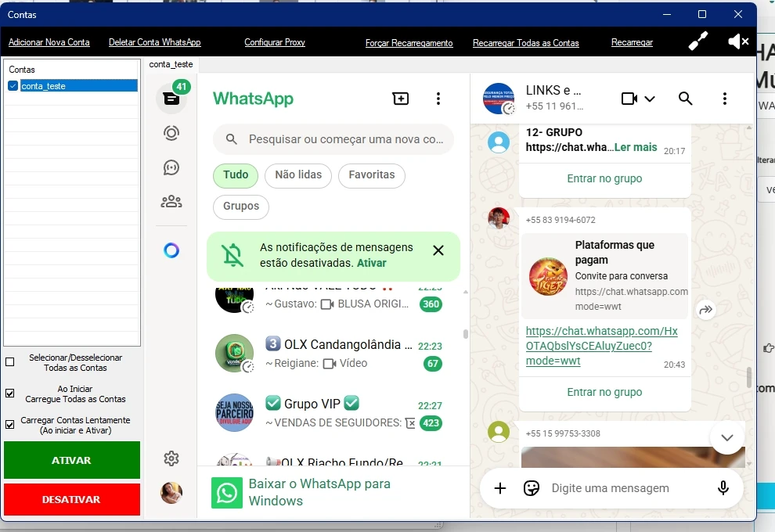775x532 pixels.
Task: Open the chat list three-dot menu
Action: pos(438,99)
